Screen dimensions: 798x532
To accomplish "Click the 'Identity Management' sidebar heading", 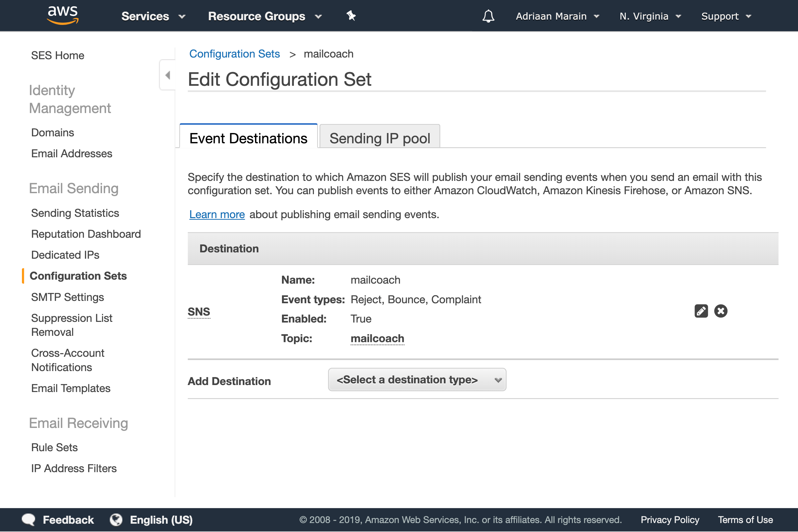I will pos(70,99).
